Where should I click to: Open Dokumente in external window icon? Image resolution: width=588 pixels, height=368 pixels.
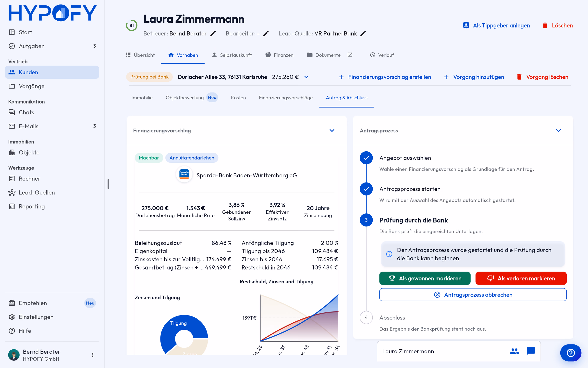pos(350,55)
